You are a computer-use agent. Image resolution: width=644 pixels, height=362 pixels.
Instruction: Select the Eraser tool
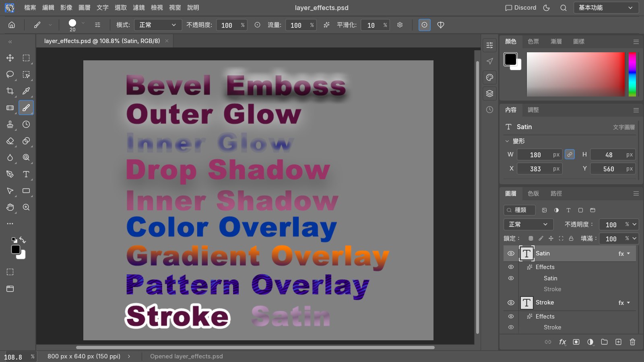tap(10, 141)
